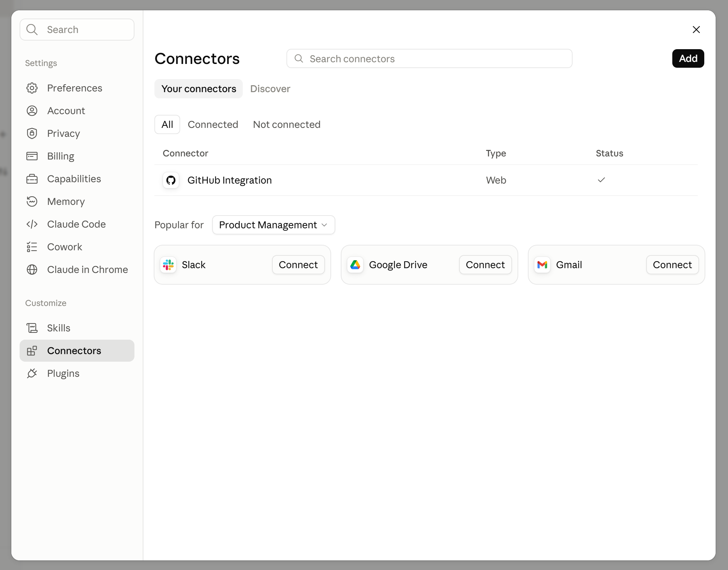Click the Gmail logo icon

(542, 265)
